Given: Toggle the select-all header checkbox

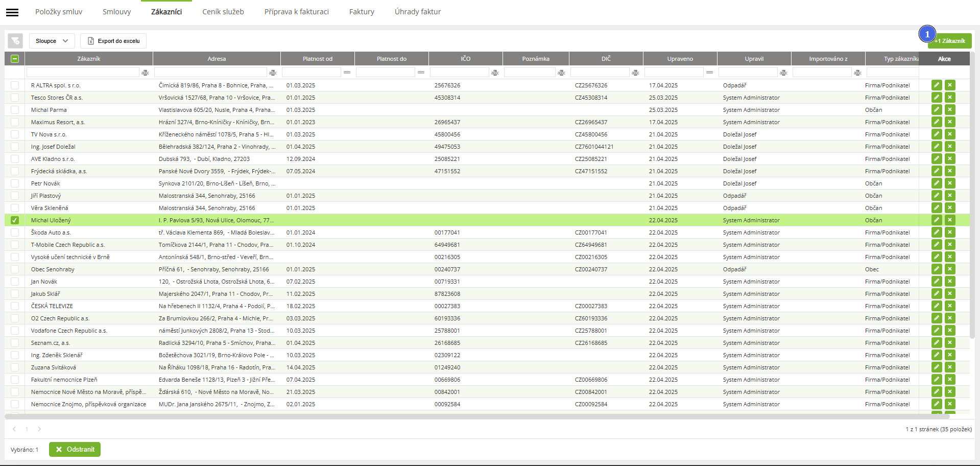Looking at the screenshot, I should click(15, 59).
